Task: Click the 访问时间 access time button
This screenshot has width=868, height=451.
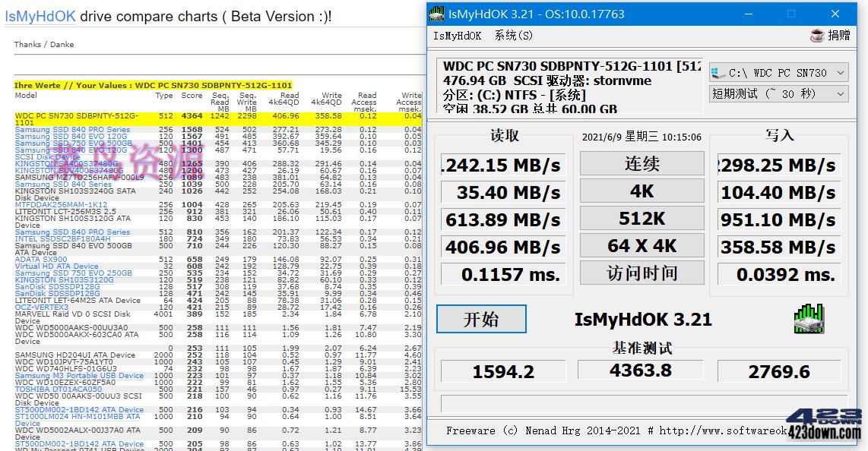Action: tap(641, 273)
